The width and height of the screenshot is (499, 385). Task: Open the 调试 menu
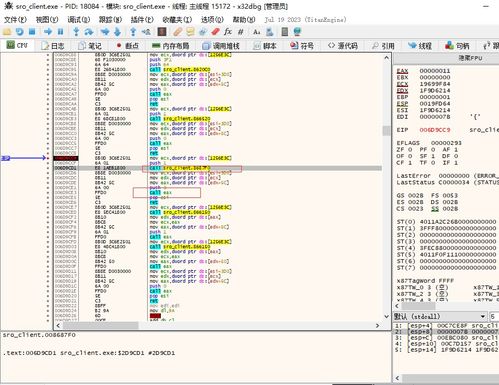[x=79, y=20]
